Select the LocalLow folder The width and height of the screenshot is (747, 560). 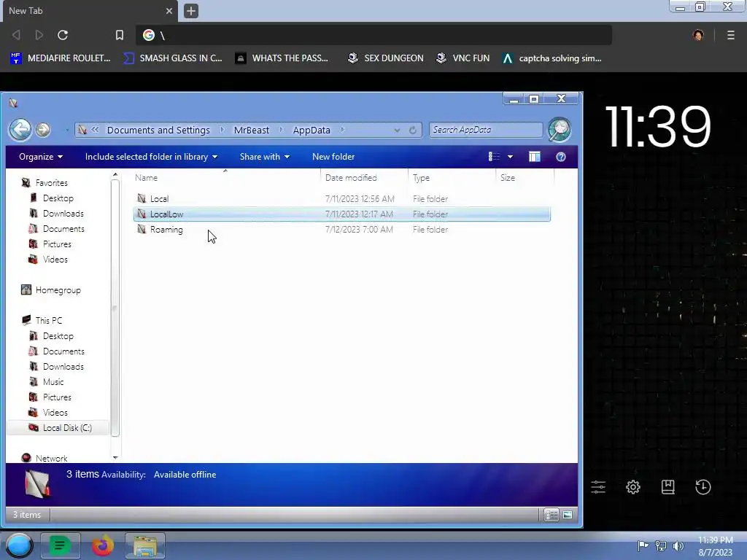click(341, 214)
